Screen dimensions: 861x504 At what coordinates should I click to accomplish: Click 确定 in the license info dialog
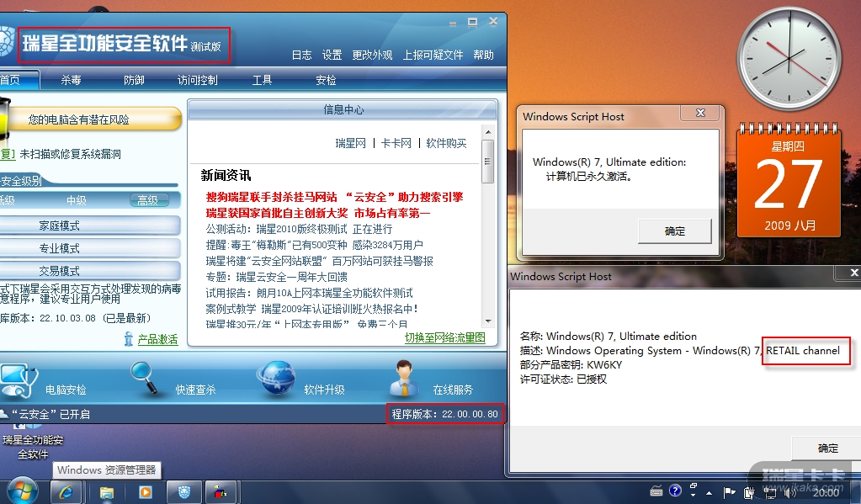coord(827,448)
